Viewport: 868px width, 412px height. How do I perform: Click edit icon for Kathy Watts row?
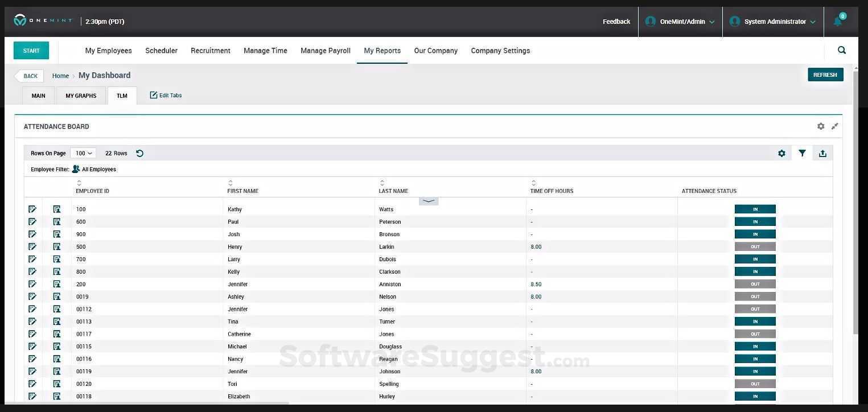click(x=32, y=209)
